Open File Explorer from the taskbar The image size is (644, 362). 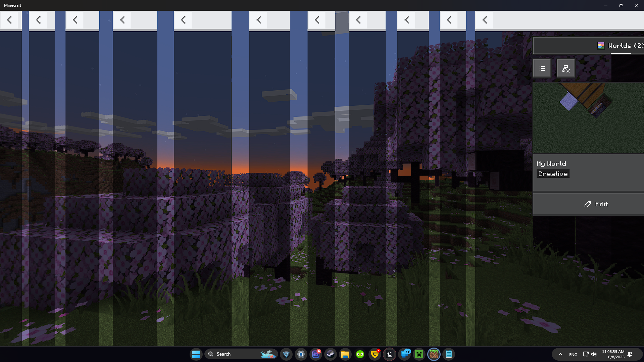click(345, 354)
